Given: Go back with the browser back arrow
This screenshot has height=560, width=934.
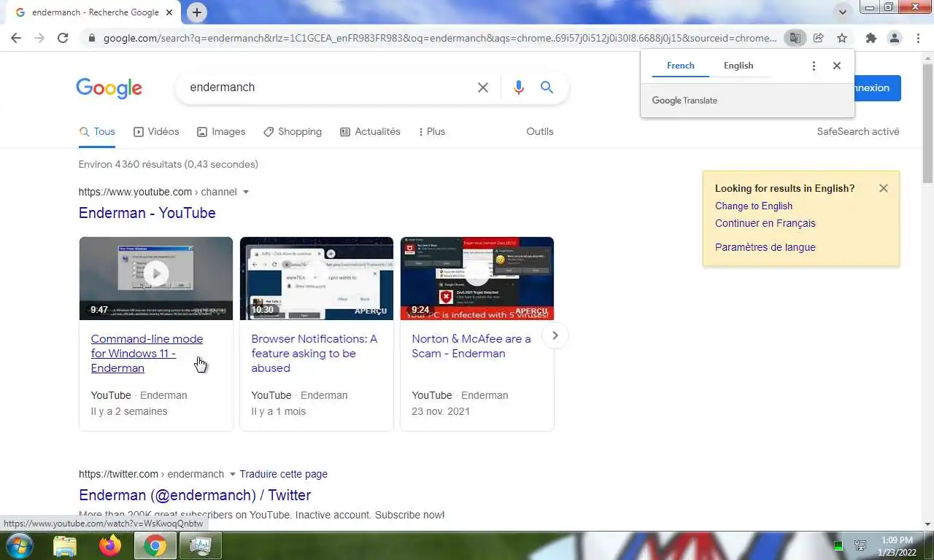Looking at the screenshot, I should pyautogui.click(x=16, y=38).
